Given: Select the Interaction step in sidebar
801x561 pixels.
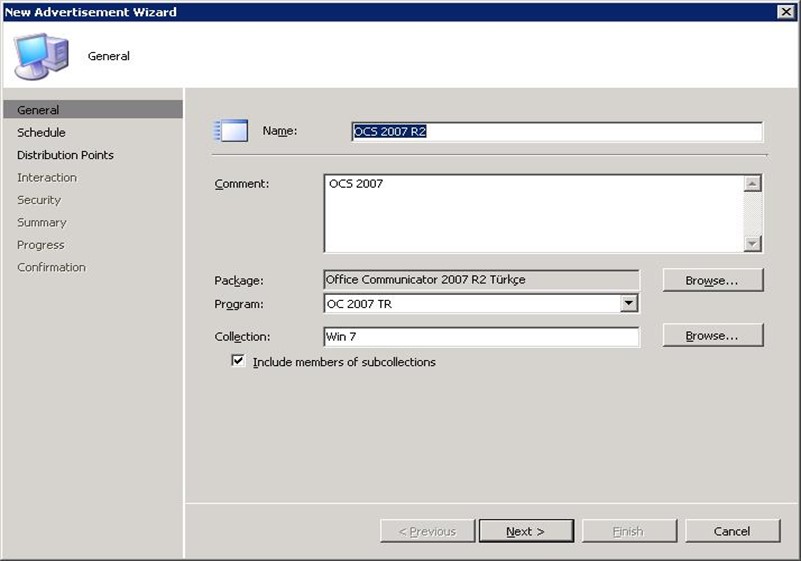Looking at the screenshot, I should click(47, 178).
